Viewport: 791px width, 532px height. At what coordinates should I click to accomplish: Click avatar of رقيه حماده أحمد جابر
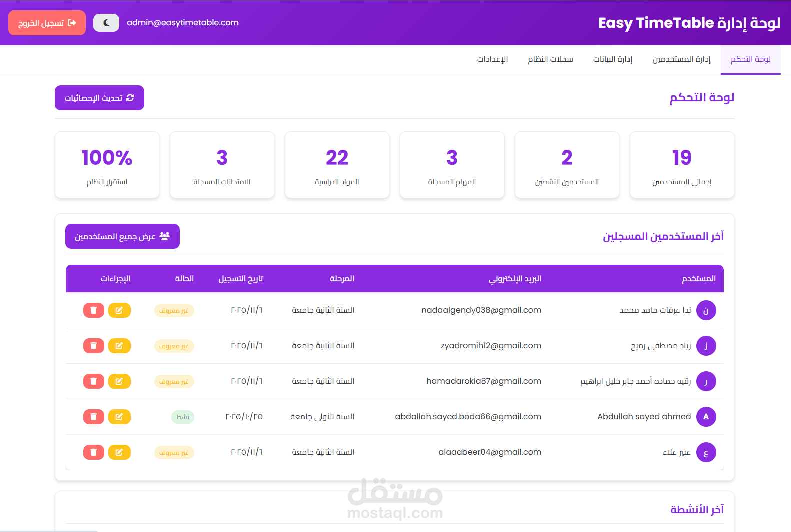point(706,381)
